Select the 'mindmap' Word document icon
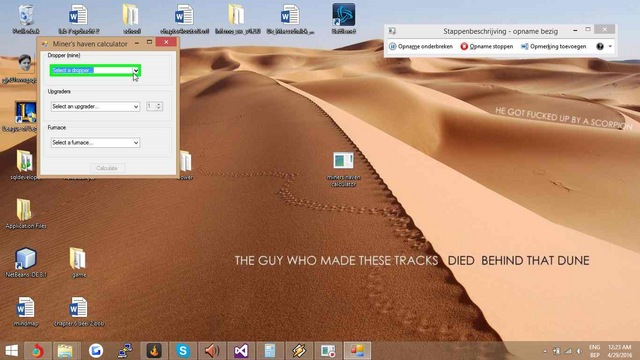Screen dimensions: 640x360 coord(26,312)
